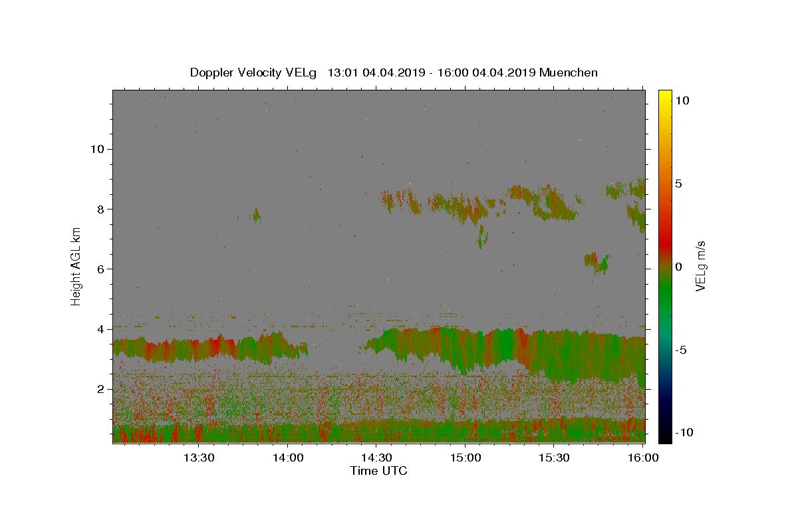Click the 14:30 time axis label
The image size is (798, 532).
pyautogui.click(x=376, y=458)
